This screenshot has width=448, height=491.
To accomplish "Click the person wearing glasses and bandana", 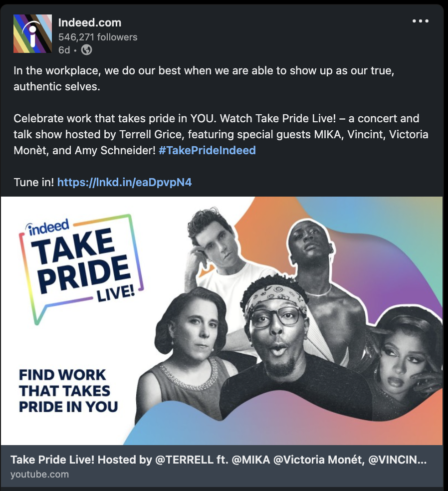I will click(x=276, y=329).
